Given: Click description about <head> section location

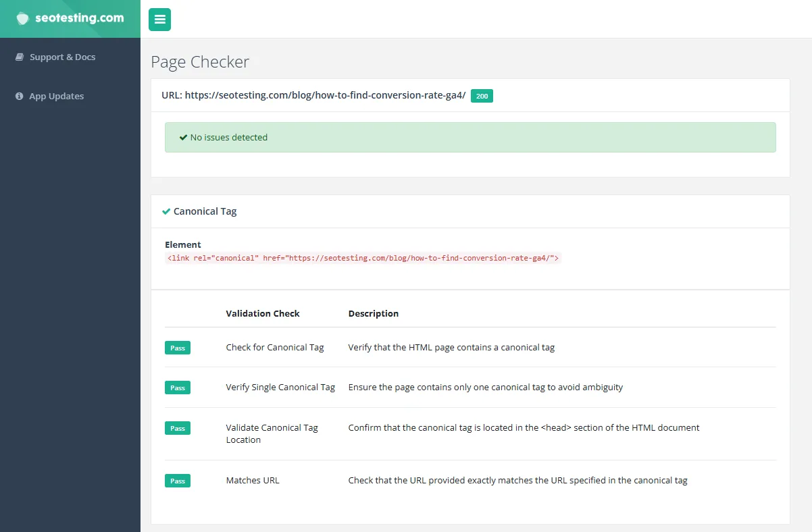Looking at the screenshot, I should (524, 428).
